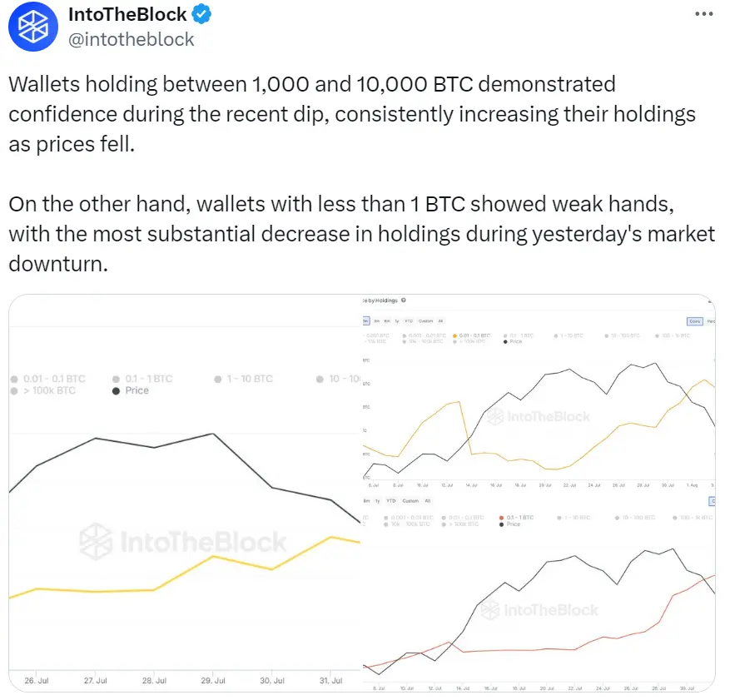Click the orange 0.01 - 0.1 BTC legend dot

coord(454,335)
